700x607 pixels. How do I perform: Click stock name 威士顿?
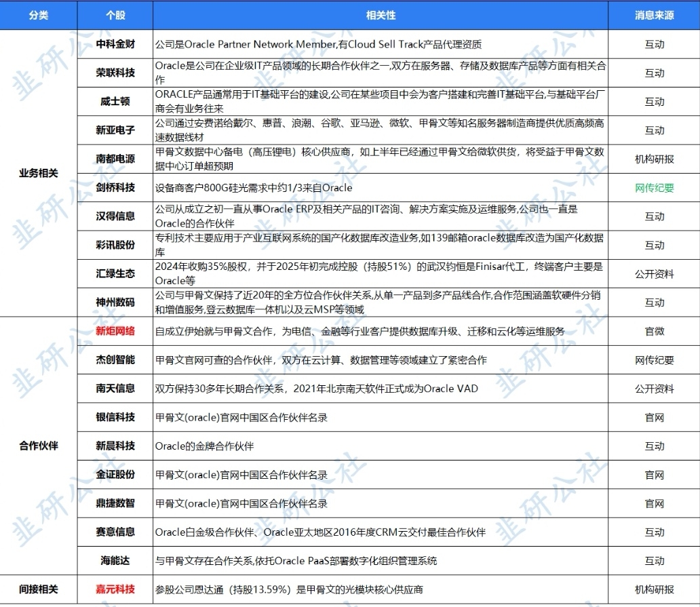(115, 101)
